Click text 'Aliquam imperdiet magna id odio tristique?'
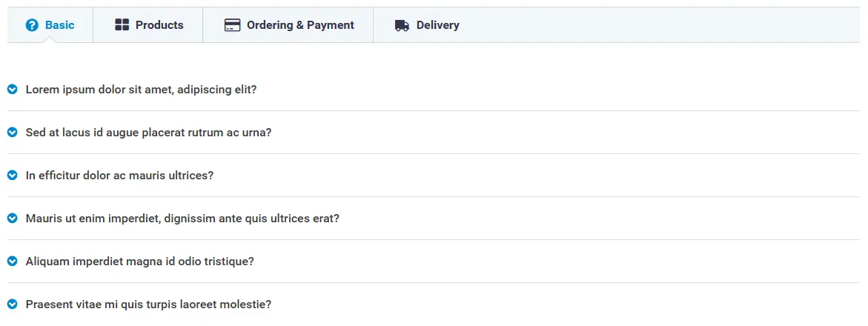The image size is (868, 326). [139, 262]
